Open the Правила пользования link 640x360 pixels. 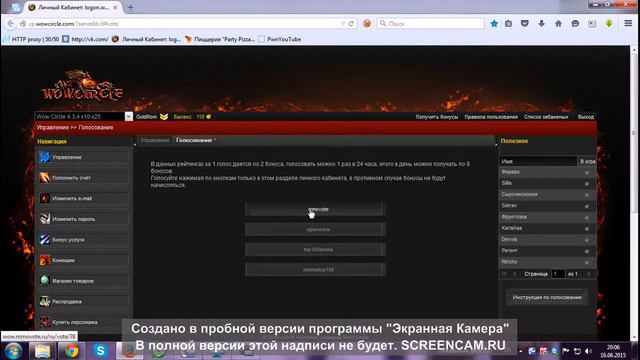[x=491, y=117]
